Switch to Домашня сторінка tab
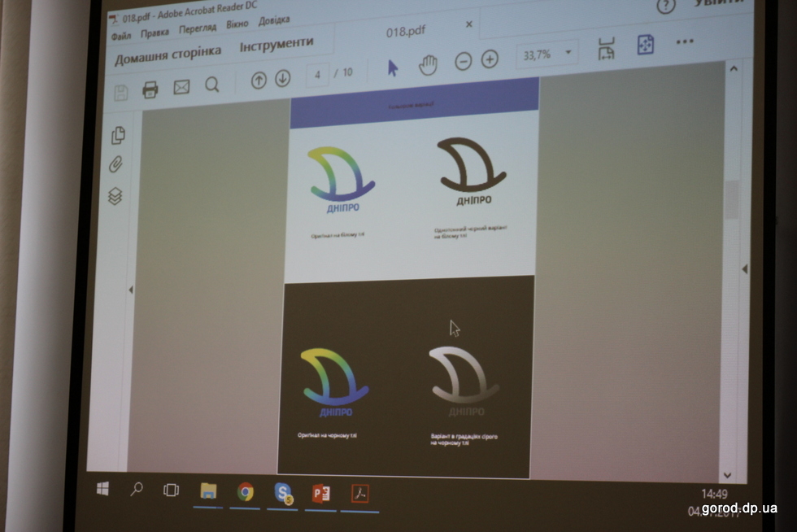The image size is (797, 532). coord(168,54)
